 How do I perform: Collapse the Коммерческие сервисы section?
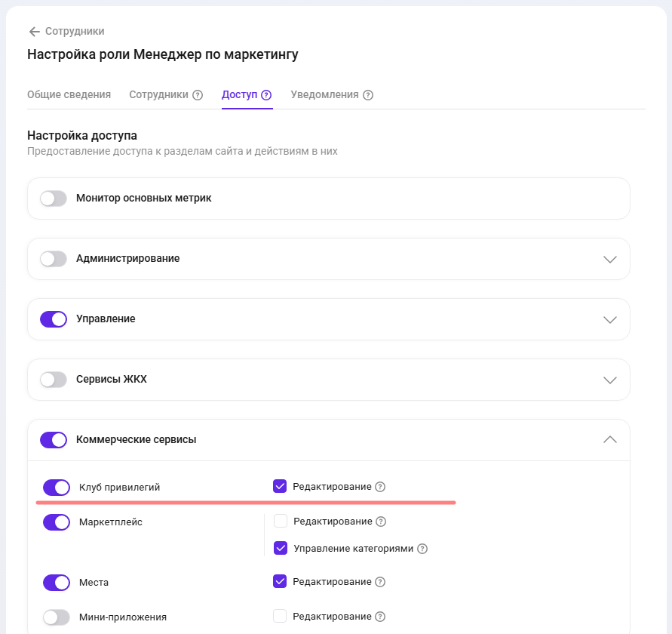click(x=610, y=439)
